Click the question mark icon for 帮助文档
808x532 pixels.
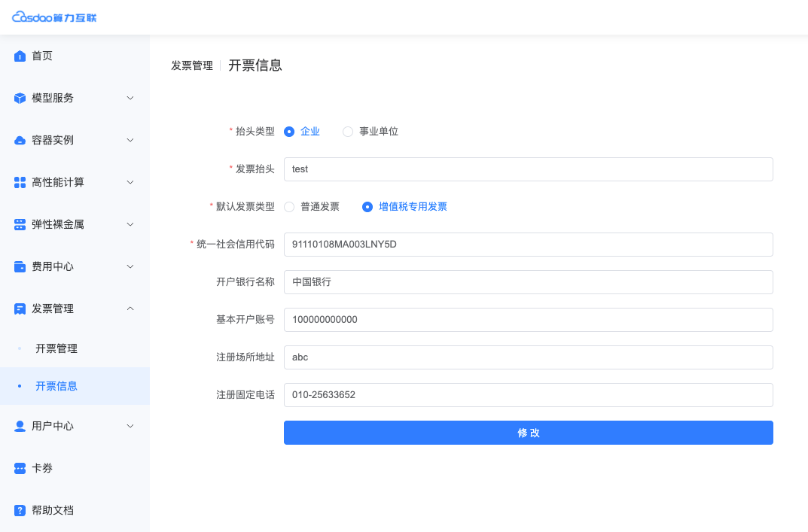tap(20, 510)
